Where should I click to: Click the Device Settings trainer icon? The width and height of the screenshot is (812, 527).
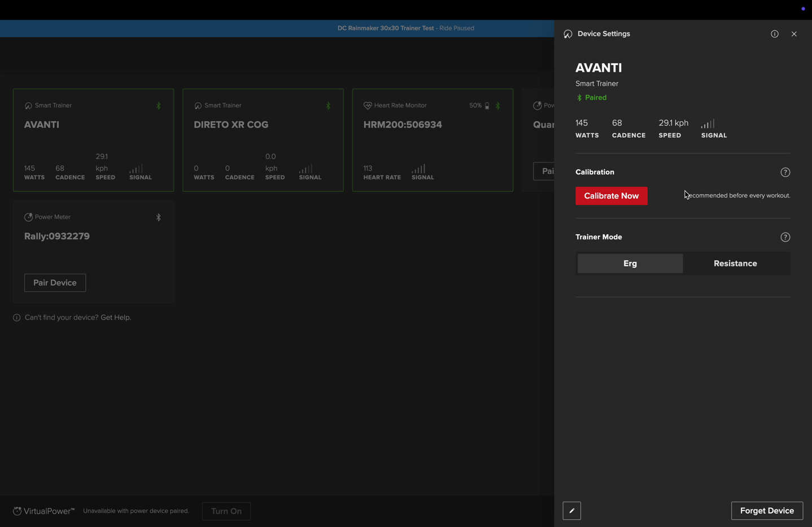coord(568,34)
